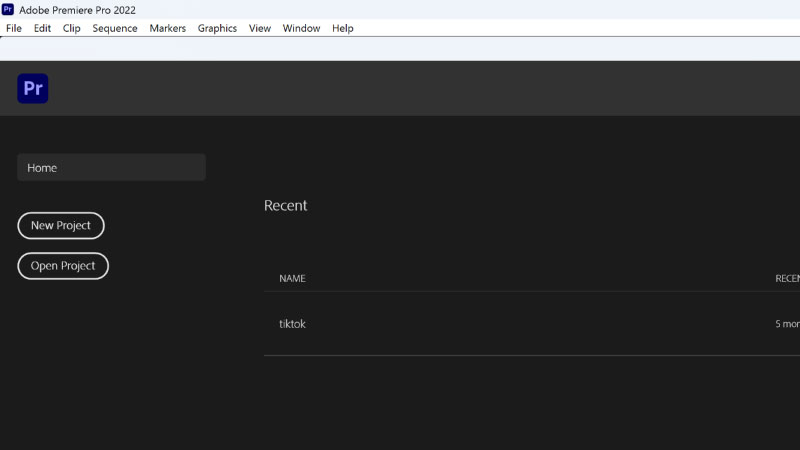
Task: Open the Markers menu
Action: coord(168,28)
